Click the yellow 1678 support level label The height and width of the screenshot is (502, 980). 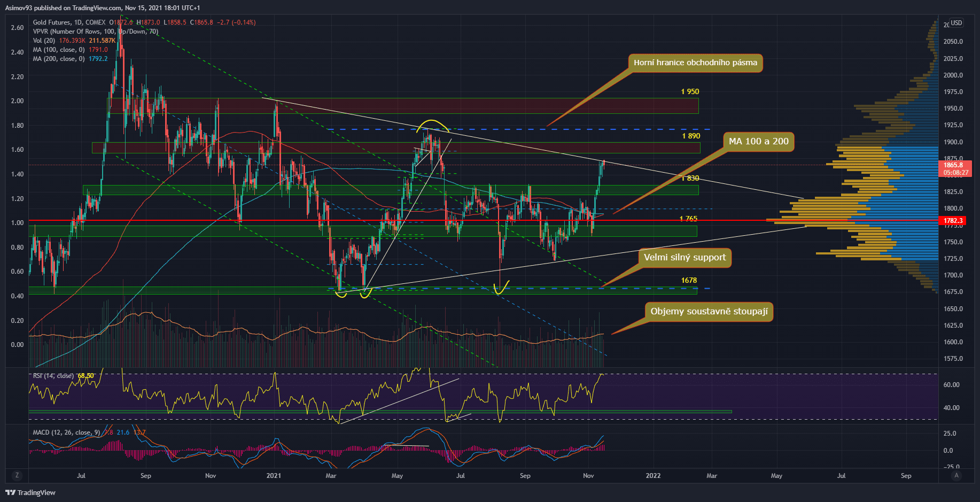coord(689,280)
